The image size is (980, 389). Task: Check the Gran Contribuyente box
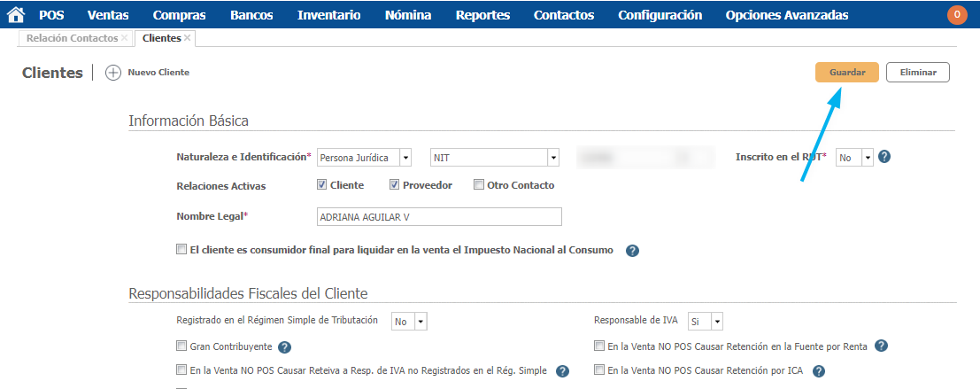pos(181,346)
